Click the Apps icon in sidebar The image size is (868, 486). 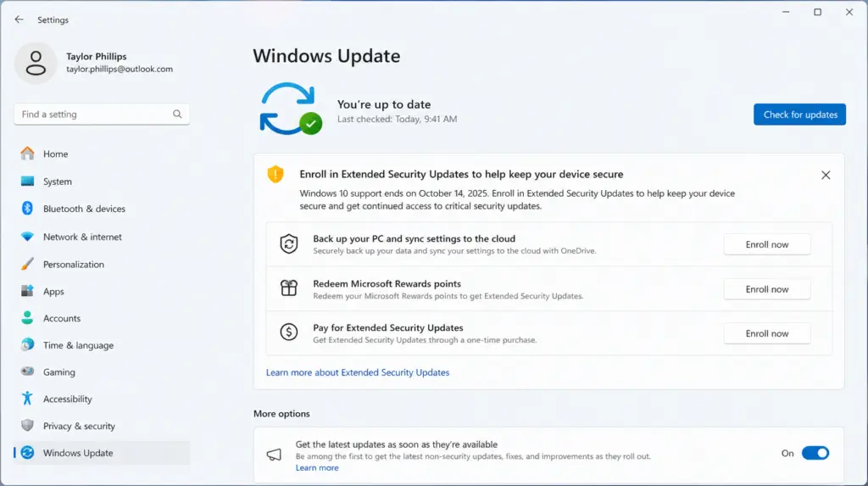(27, 291)
